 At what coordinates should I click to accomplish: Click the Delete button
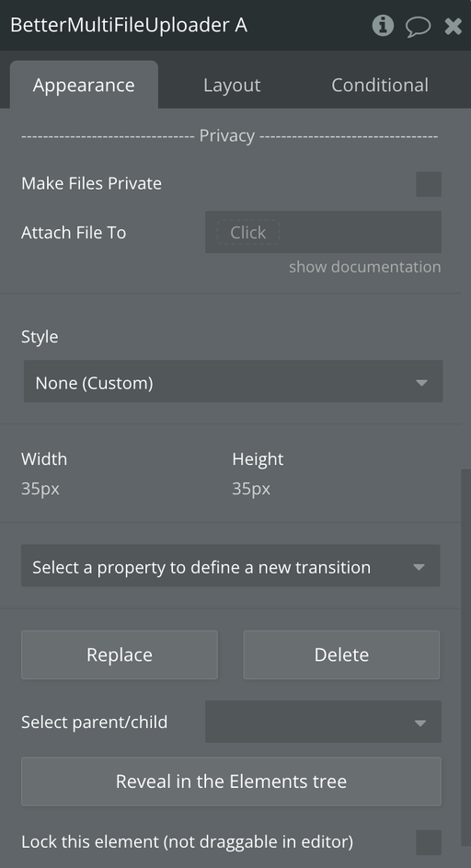(341, 654)
